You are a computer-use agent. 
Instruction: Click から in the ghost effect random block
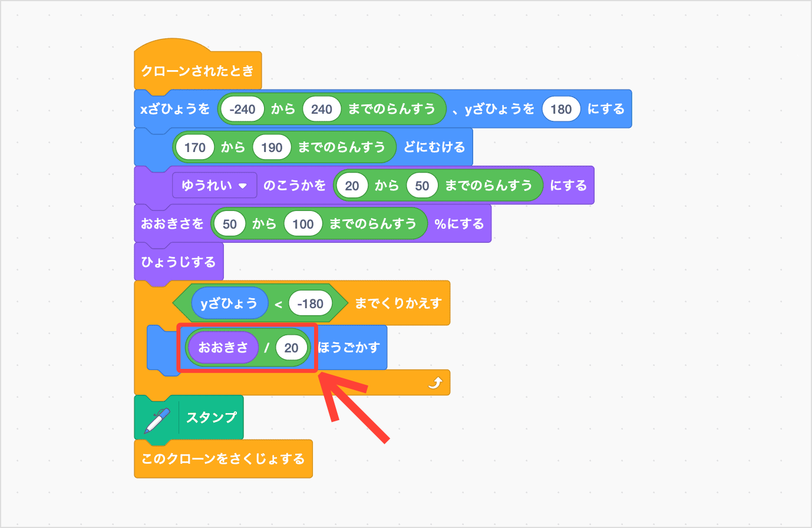(387, 185)
